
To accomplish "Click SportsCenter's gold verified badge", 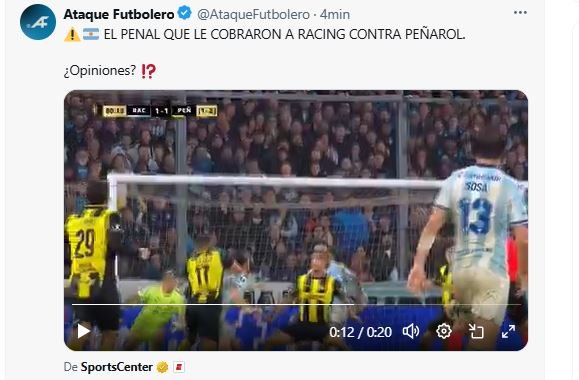I will pos(162,367).
